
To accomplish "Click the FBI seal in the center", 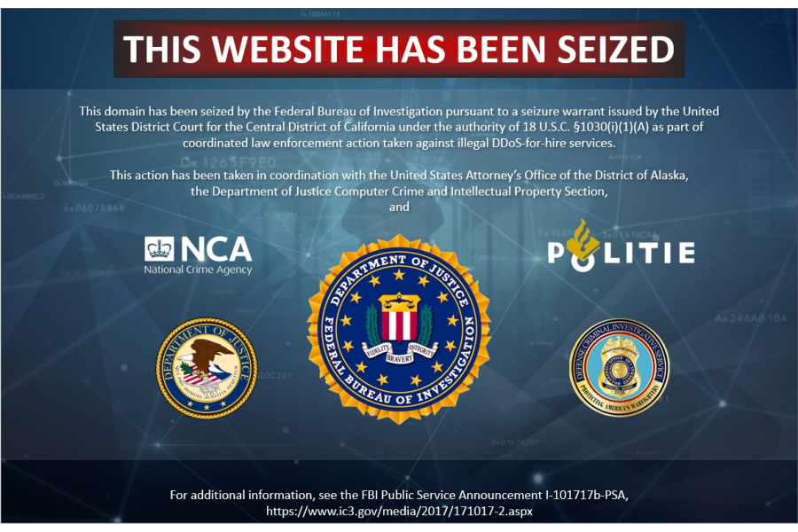I will [398, 329].
